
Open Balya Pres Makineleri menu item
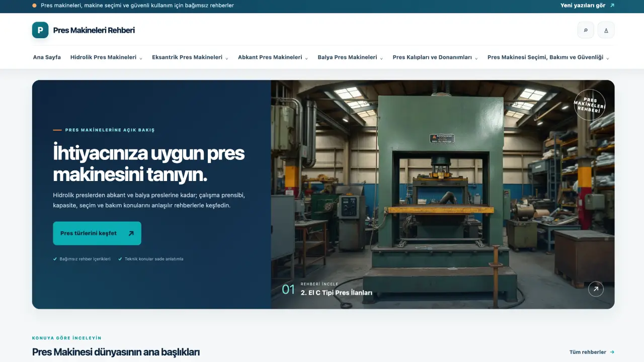pyautogui.click(x=347, y=57)
